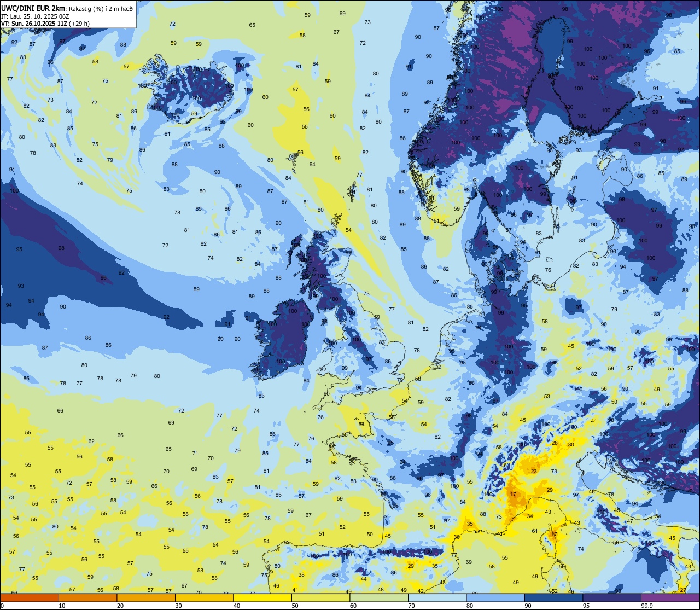
Task: Click the legend tick label "95"
Action: coord(586,606)
